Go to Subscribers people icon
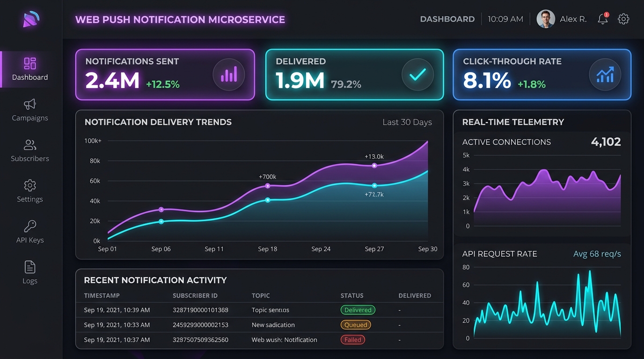644x359 pixels. point(30,144)
